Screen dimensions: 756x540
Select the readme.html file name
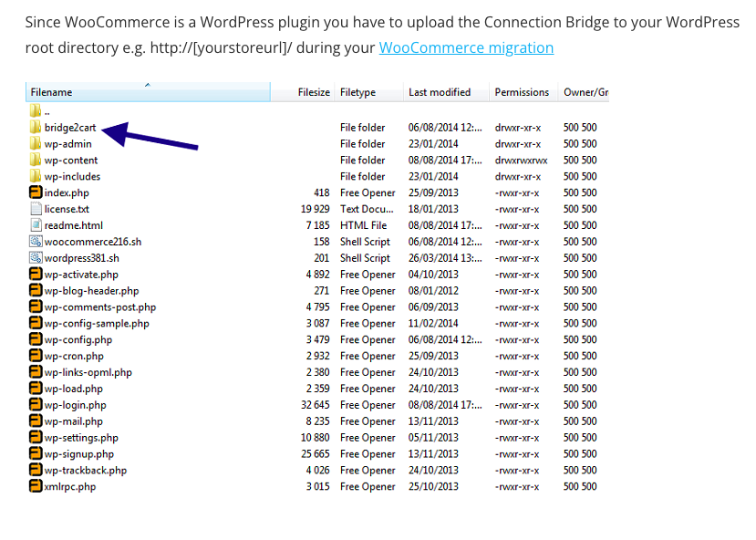click(x=74, y=225)
